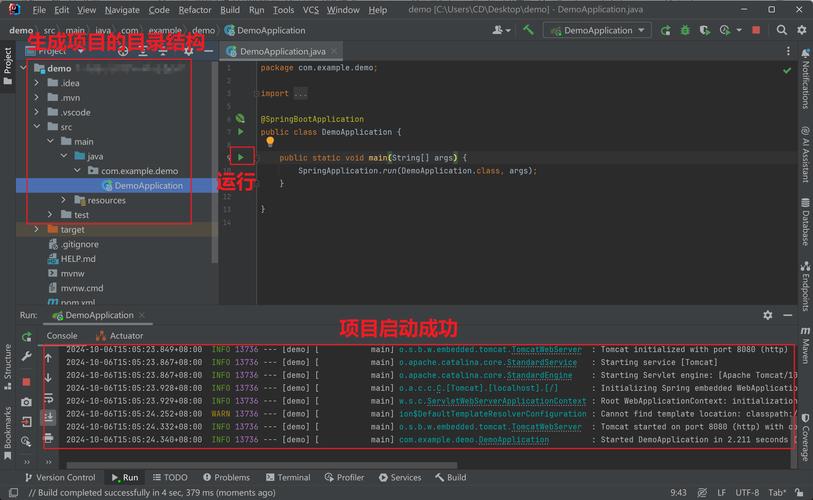Image resolution: width=813 pixels, height=500 pixels.
Task: Toggle Endpoints side panel
Action: (805, 286)
